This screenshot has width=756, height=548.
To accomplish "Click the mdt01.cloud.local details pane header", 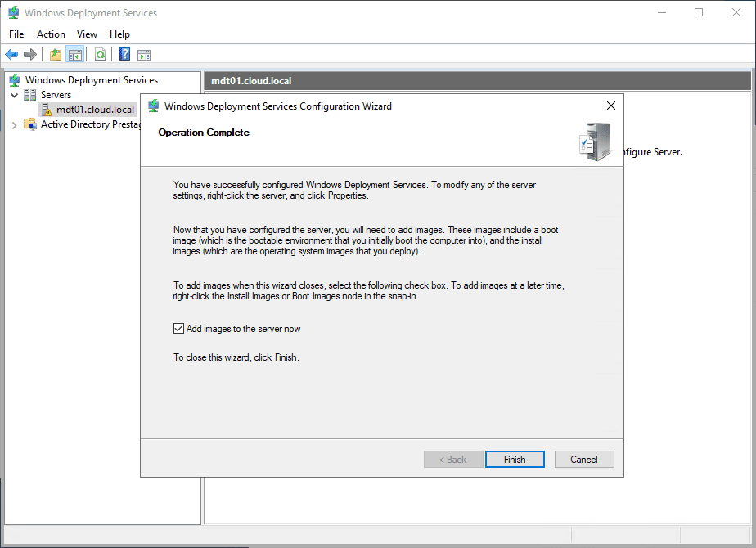I will (477, 81).
